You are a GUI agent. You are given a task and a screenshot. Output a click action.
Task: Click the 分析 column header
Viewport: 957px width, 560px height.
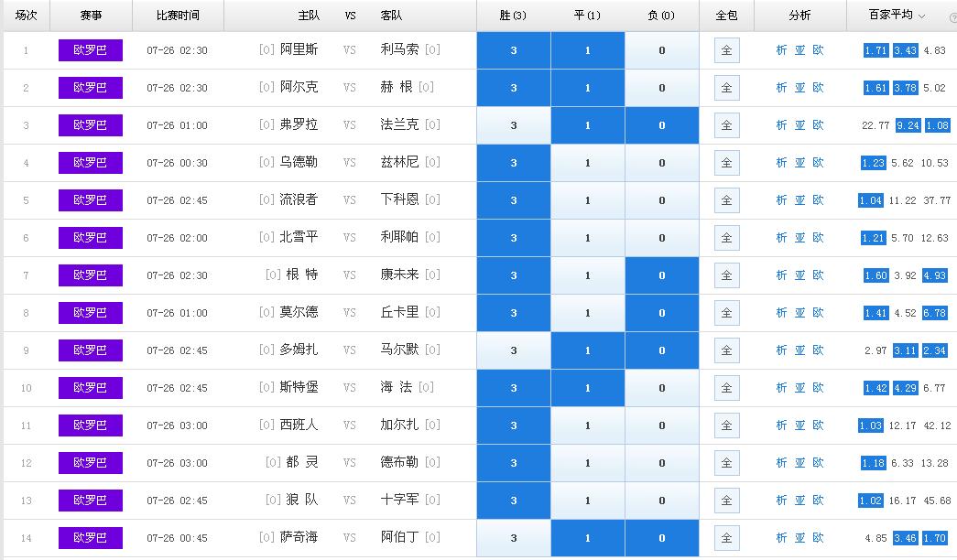click(799, 16)
